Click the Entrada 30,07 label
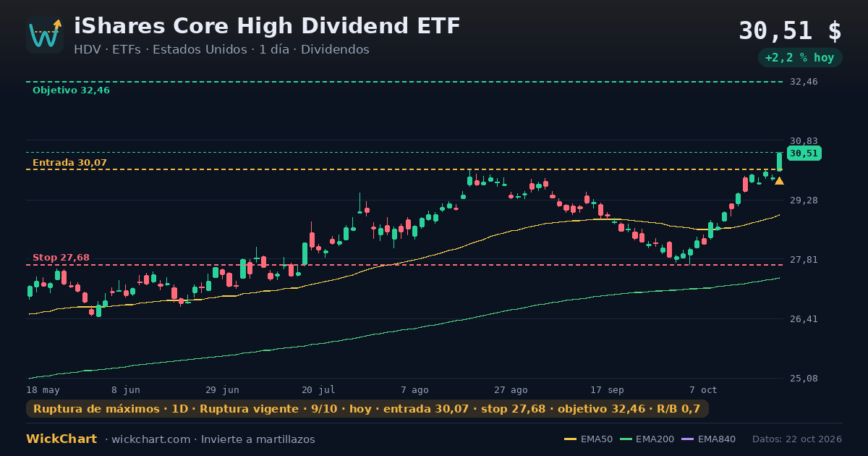Screen dimensions: 868x456 [69, 163]
